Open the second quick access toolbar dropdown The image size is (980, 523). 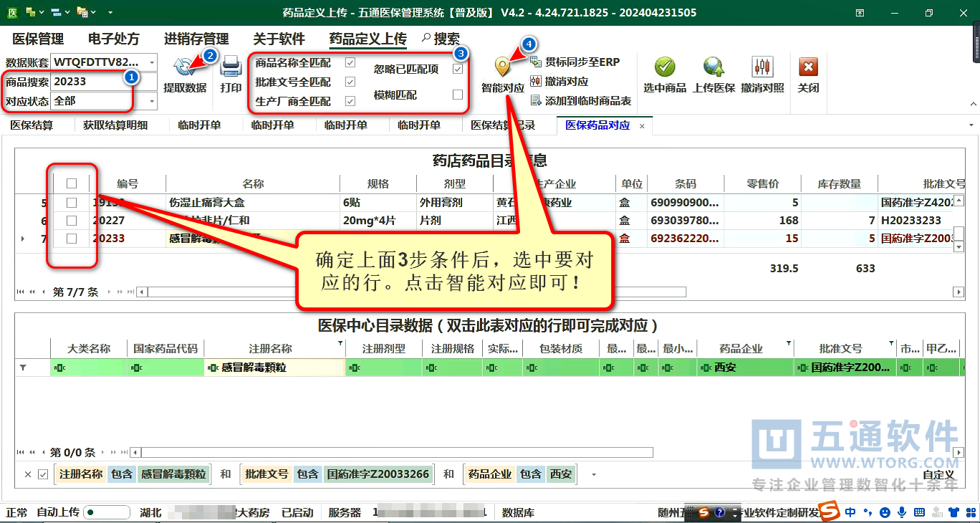(x=66, y=12)
